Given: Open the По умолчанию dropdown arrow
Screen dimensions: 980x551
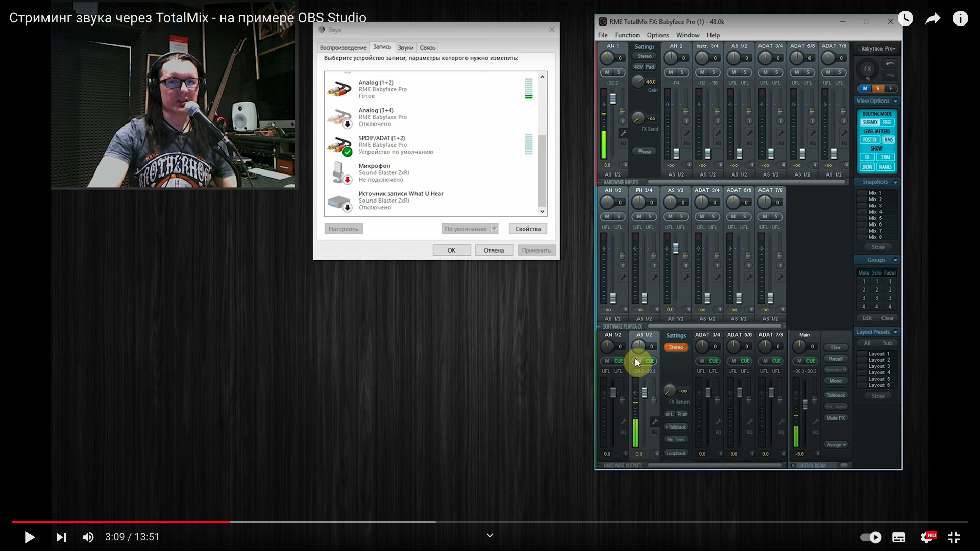Looking at the screenshot, I should coord(494,229).
